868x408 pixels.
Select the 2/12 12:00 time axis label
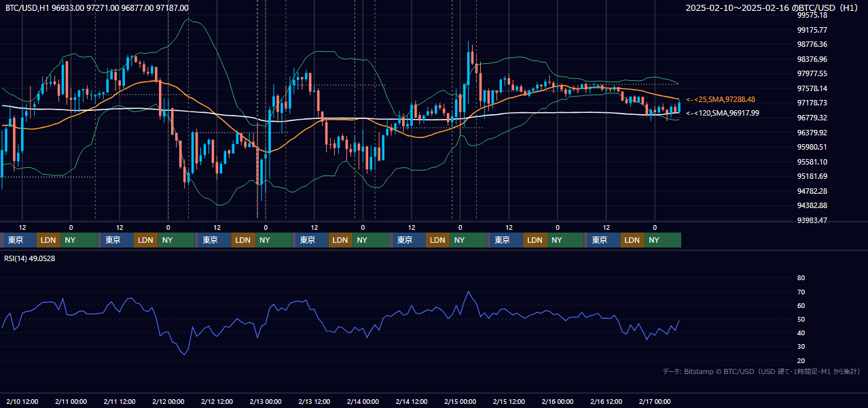(x=217, y=401)
